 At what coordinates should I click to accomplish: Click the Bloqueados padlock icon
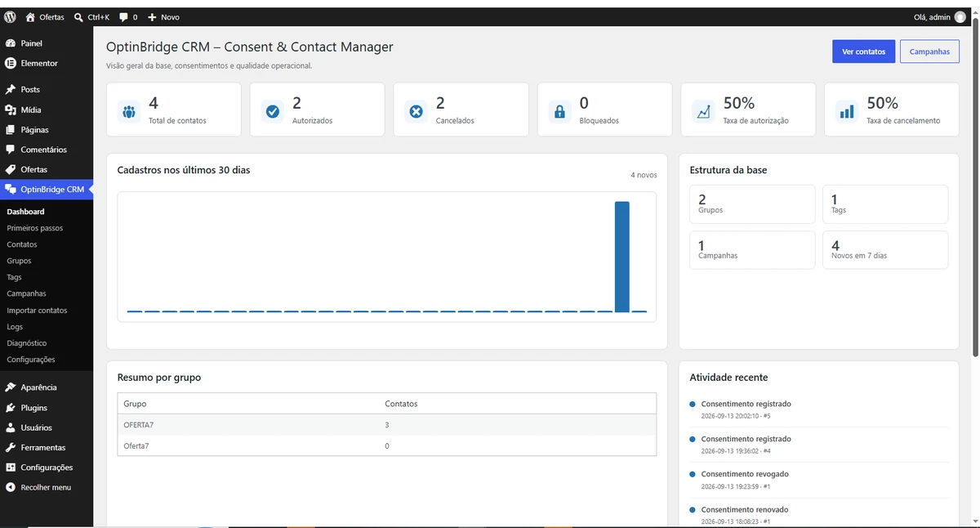[559, 111]
